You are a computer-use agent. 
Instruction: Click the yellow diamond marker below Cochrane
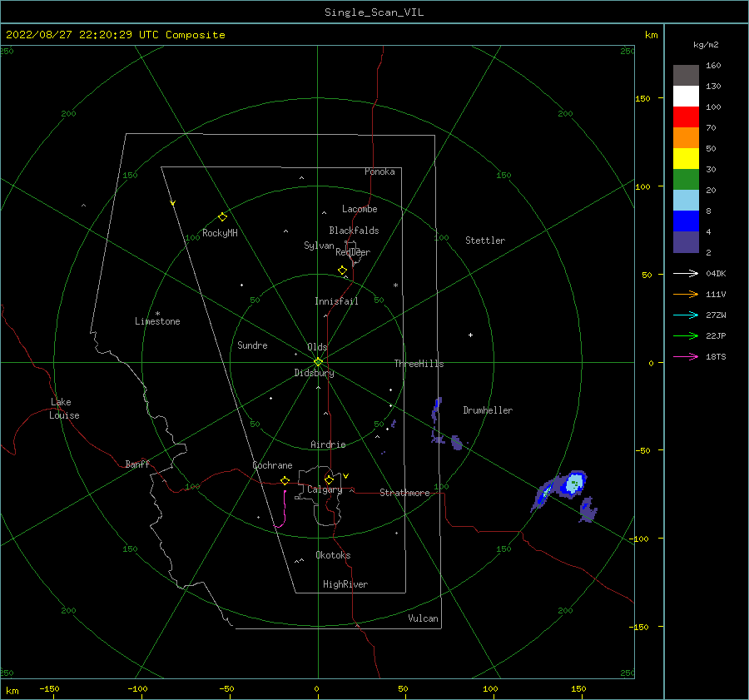click(x=285, y=480)
